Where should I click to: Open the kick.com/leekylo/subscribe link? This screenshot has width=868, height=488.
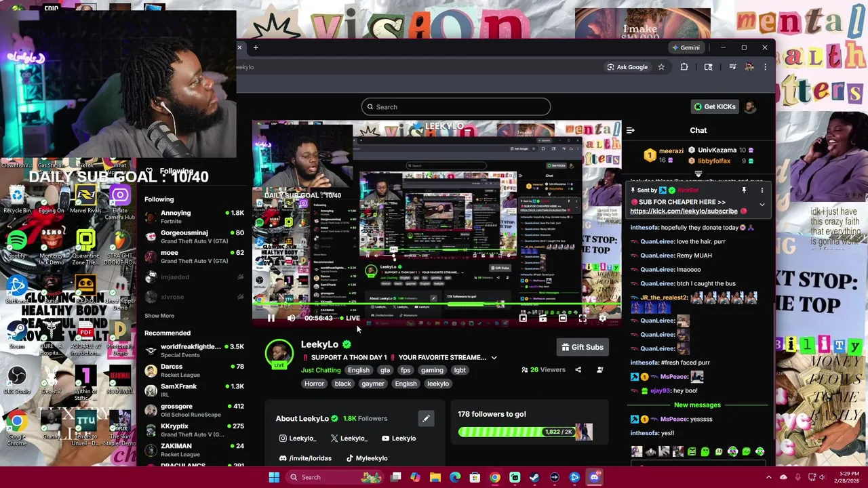click(x=684, y=211)
